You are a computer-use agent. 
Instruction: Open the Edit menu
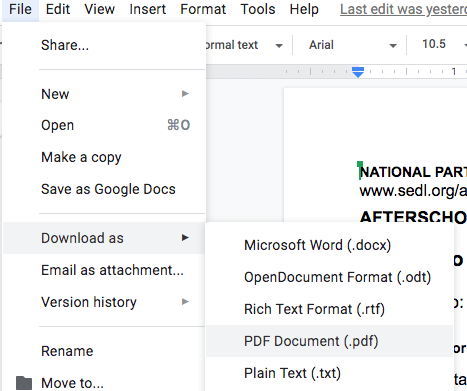[x=58, y=9]
